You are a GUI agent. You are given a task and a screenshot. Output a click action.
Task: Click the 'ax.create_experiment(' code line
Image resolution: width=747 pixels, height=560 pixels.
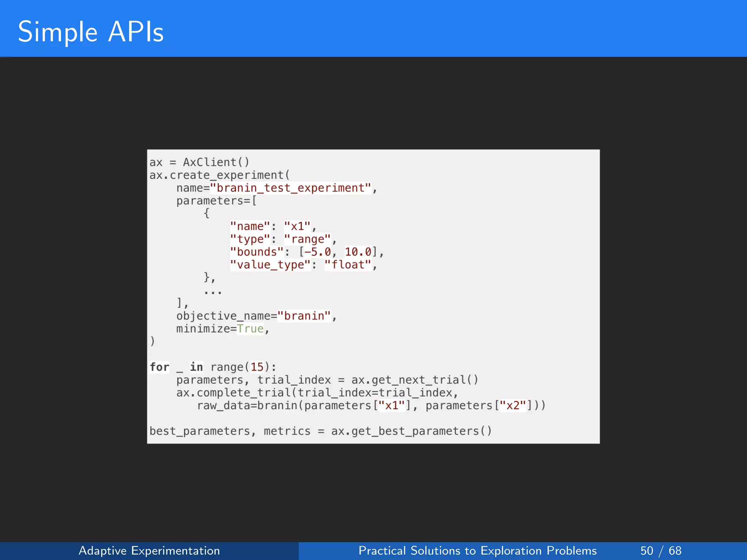[x=220, y=175]
